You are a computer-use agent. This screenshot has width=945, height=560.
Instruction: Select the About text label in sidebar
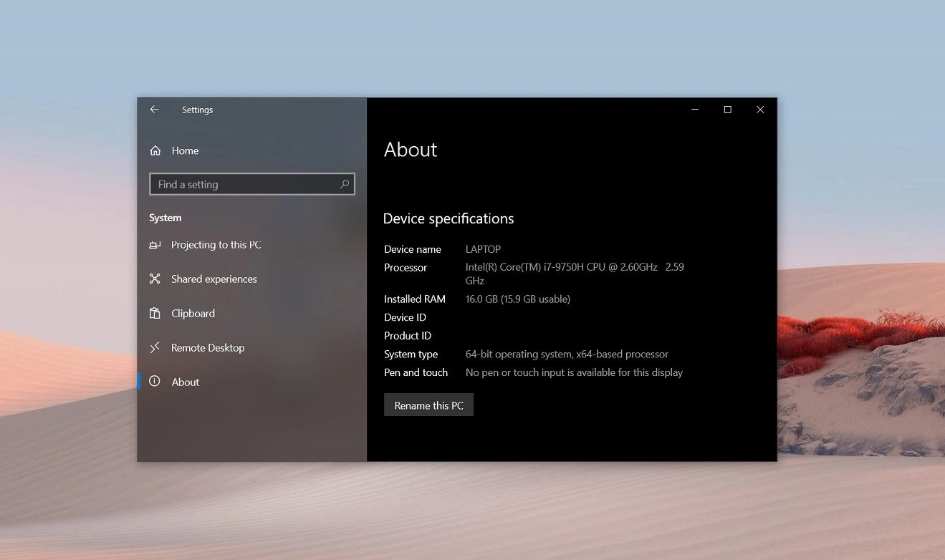[186, 382]
